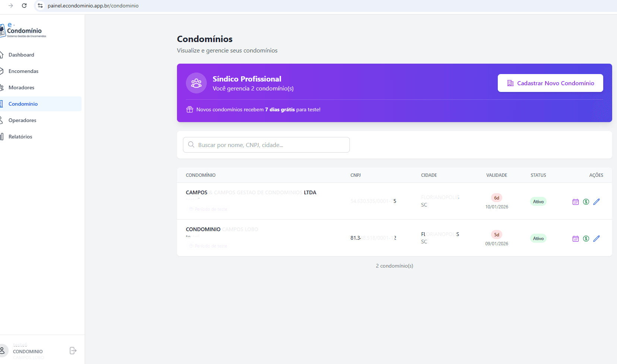This screenshot has width=617, height=364.
Task: Click the dollar icon in CAMPOS LTDA row
Action: [586, 202]
